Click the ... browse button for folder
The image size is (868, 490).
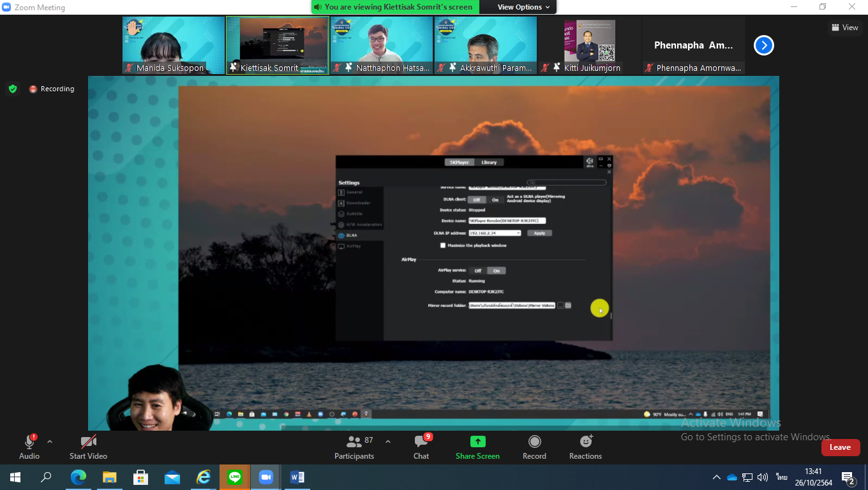point(560,306)
